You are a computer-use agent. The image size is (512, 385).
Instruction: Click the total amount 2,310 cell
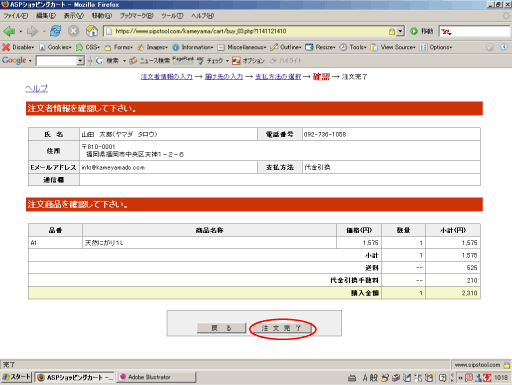453,293
